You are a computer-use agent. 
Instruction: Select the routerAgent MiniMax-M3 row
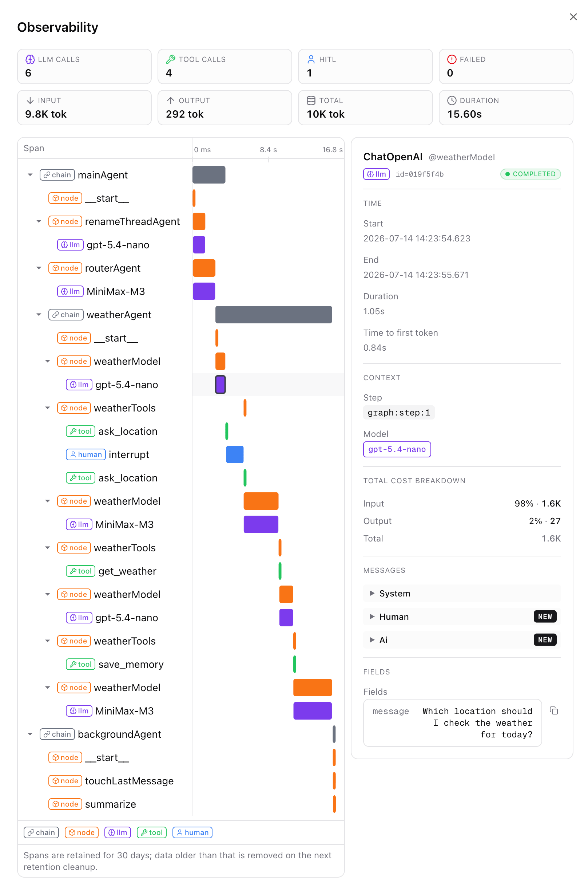click(181, 291)
